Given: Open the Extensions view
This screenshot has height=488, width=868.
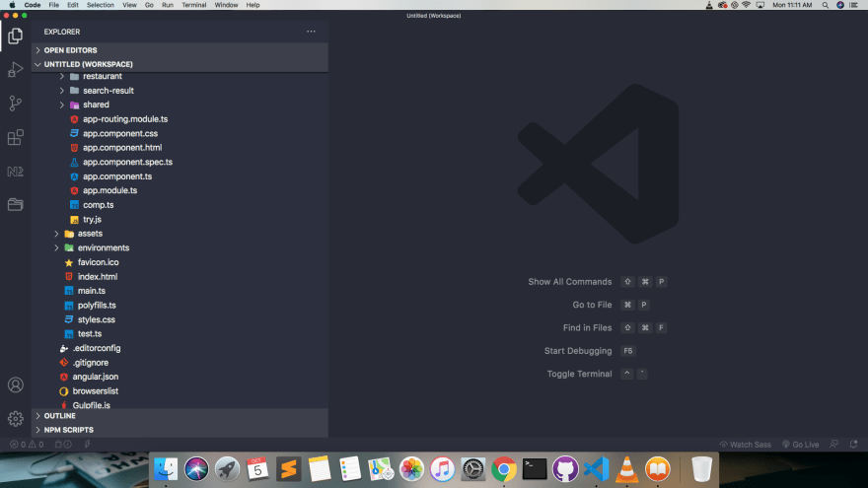Looking at the screenshot, I should click(16, 137).
